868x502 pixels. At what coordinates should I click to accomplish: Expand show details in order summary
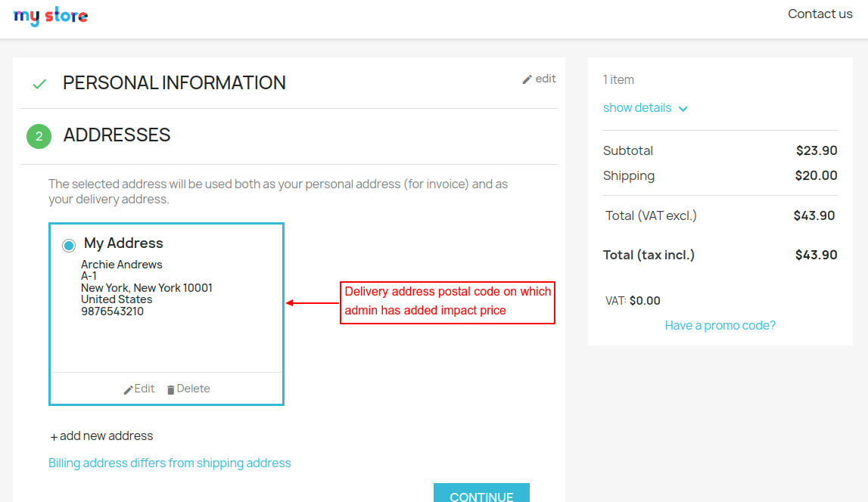636,107
